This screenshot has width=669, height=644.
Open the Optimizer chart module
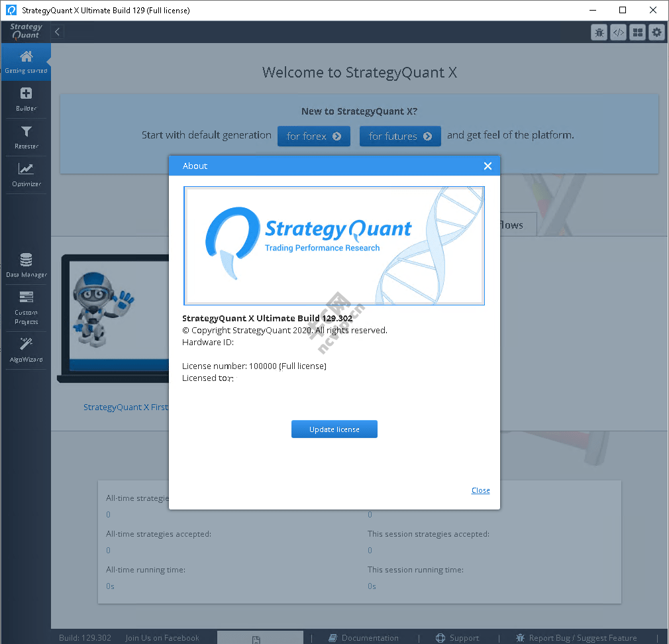(x=26, y=174)
